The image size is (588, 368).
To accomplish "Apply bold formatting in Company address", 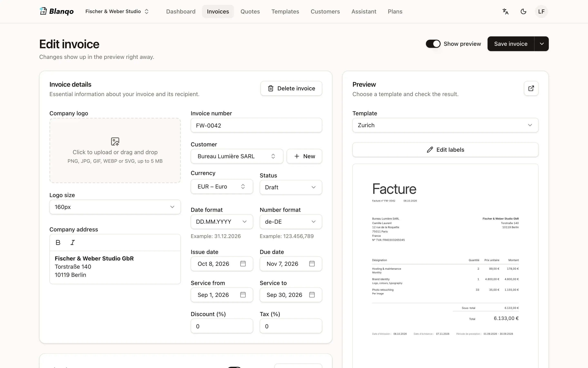I will click(x=58, y=242).
